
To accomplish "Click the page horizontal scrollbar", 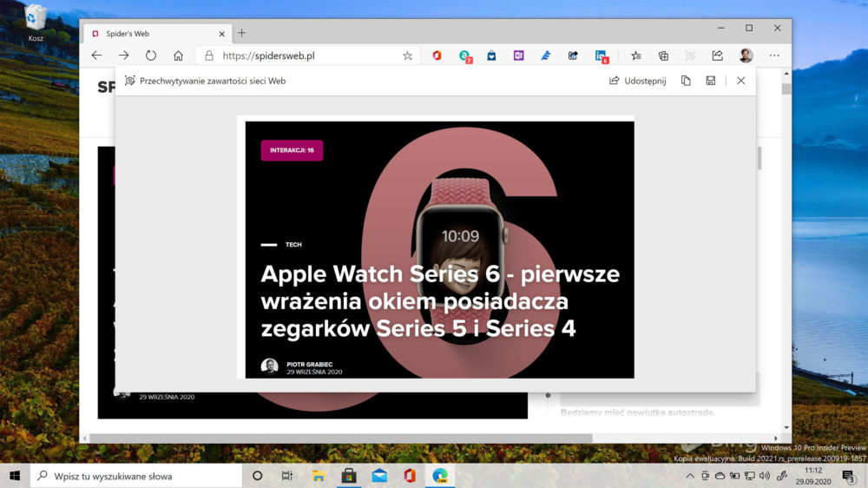I will pyautogui.click(x=341, y=439).
